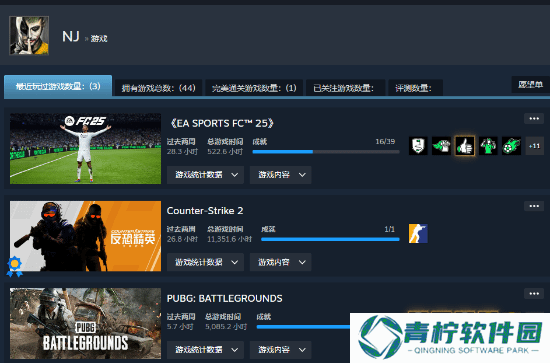The image size is (550, 363).
Task: Open the shield achievement icon for FC 25
Action: [418, 146]
